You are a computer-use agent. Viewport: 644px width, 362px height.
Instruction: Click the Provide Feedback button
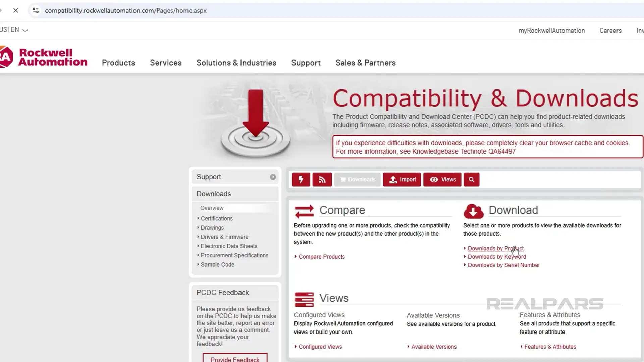click(235, 358)
